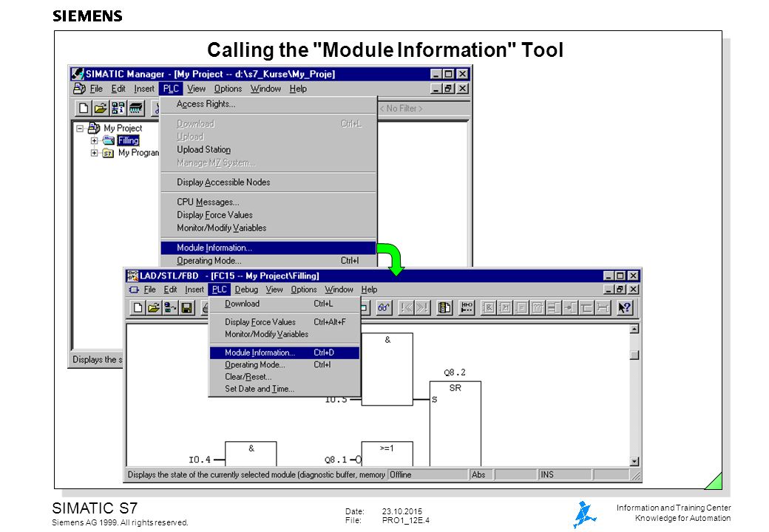The width and height of the screenshot is (769, 532).
Task: Open Help menu in LAD/STL/FBD window
Action: point(369,290)
